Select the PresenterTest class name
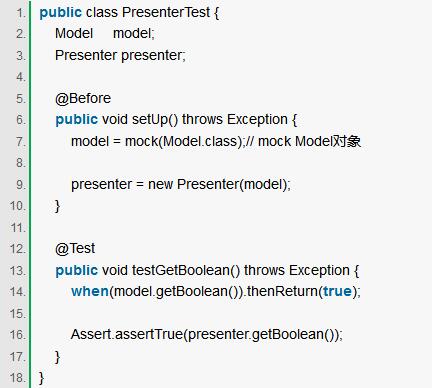This screenshot has height=388, width=432. [x=166, y=13]
